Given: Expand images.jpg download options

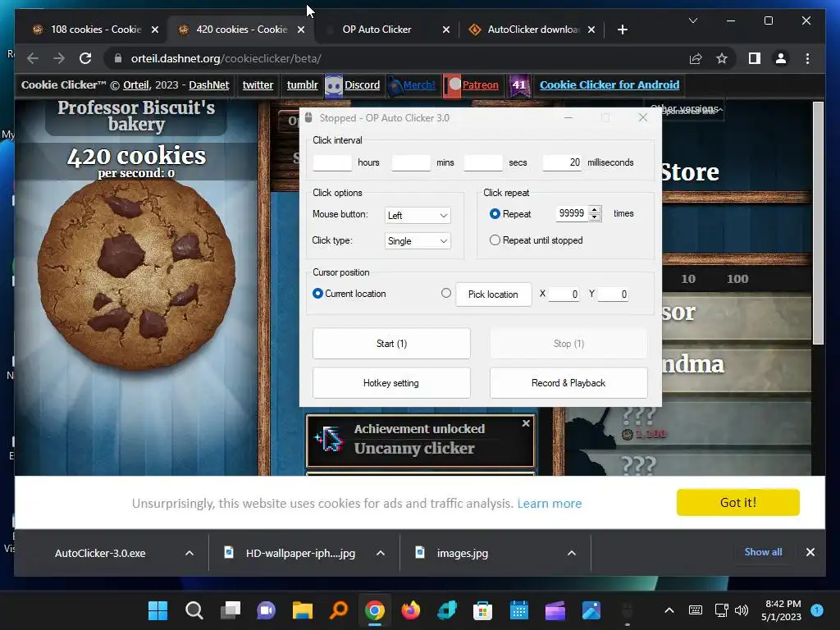Looking at the screenshot, I should click(572, 553).
